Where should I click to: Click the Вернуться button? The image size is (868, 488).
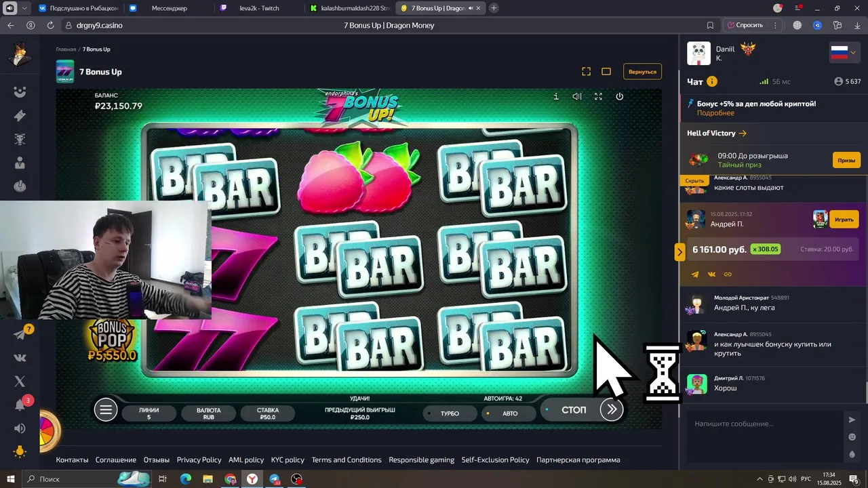tap(642, 71)
